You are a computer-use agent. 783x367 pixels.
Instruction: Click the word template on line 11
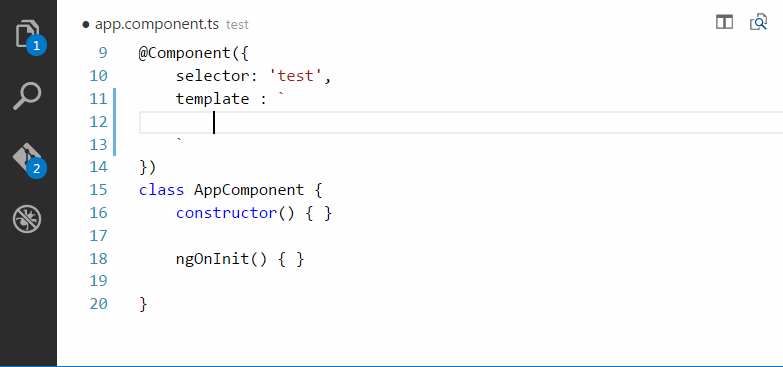pyautogui.click(x=212, y=99)
